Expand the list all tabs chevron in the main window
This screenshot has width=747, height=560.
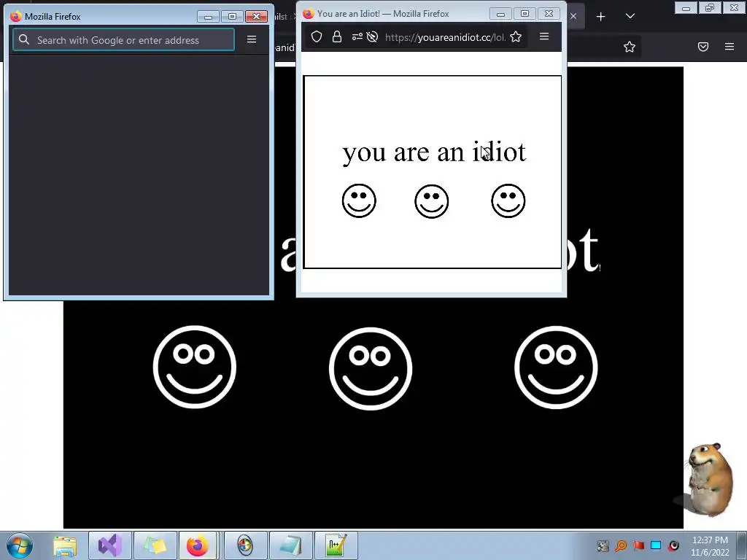630,16
